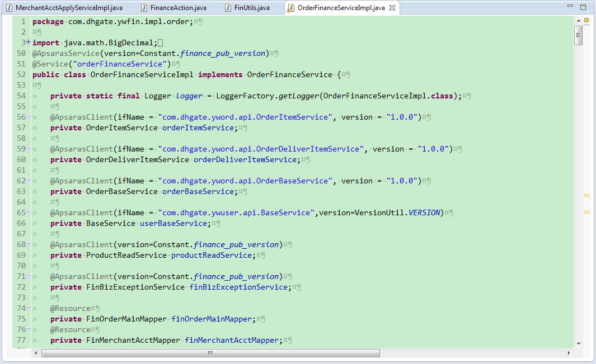The image size is (596, 364).
Task: Click the collapsed imports placeholder box after BigDecimal
Action: [x=161, y=43]
